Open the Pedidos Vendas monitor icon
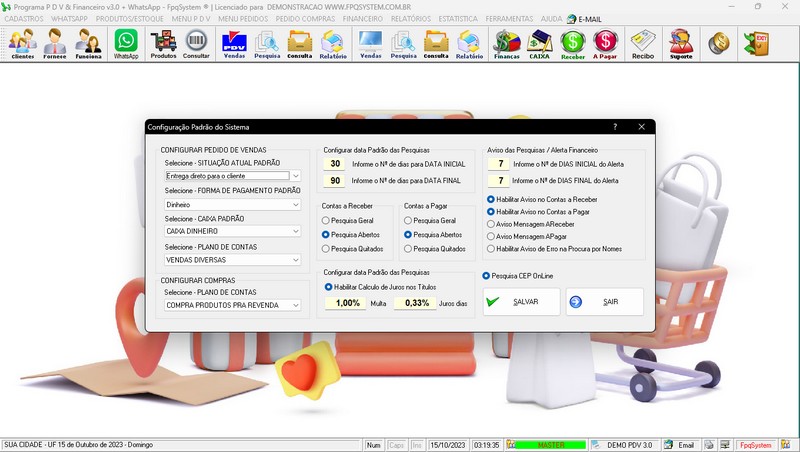Image resolution: width=800 pixels, height=452 pixels. coord(370,44)
